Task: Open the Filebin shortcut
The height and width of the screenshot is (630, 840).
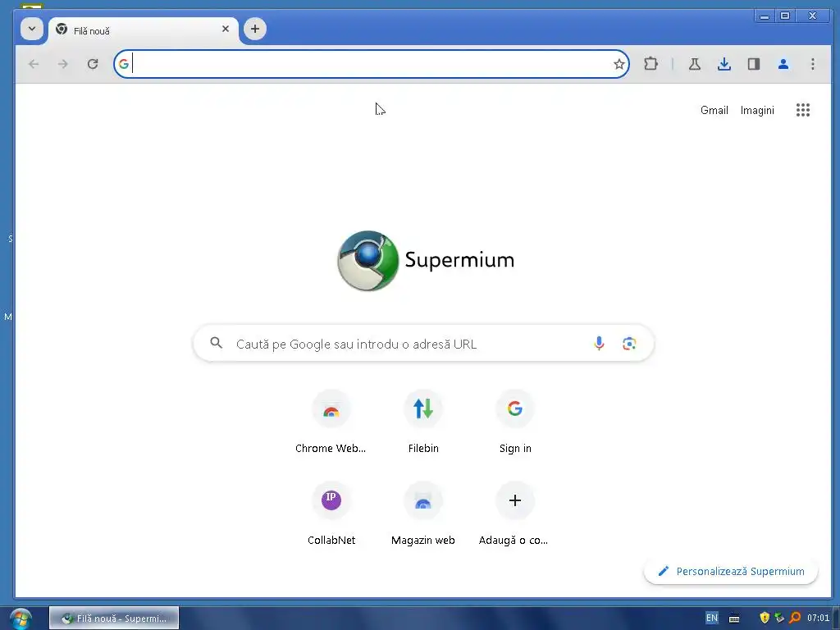Action: coord(423,422)
